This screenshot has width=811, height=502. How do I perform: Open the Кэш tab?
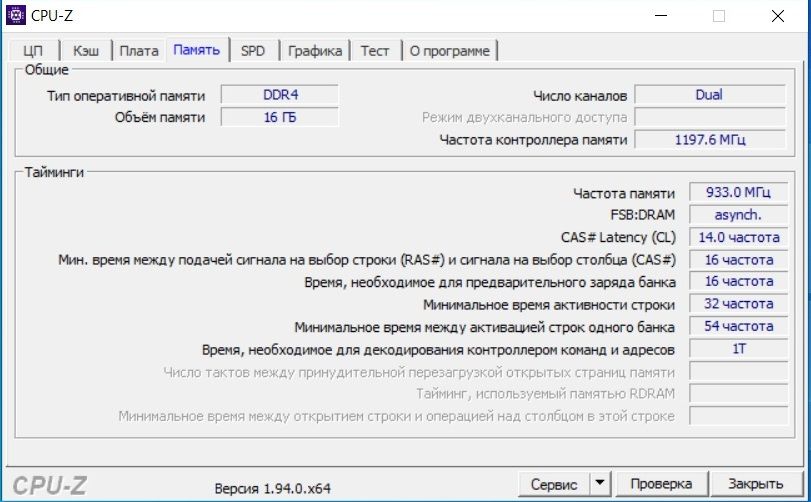(x=86, y=51)
